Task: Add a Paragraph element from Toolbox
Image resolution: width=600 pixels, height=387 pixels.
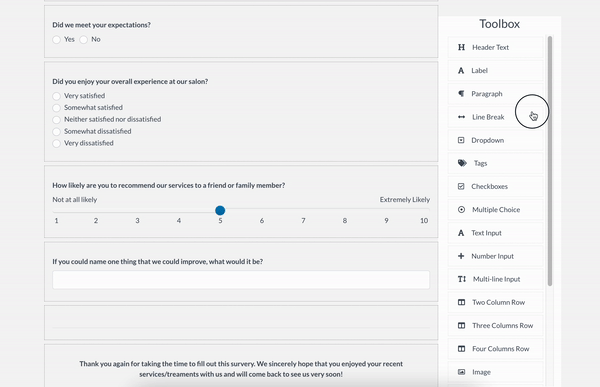Action: click(496, 94)
